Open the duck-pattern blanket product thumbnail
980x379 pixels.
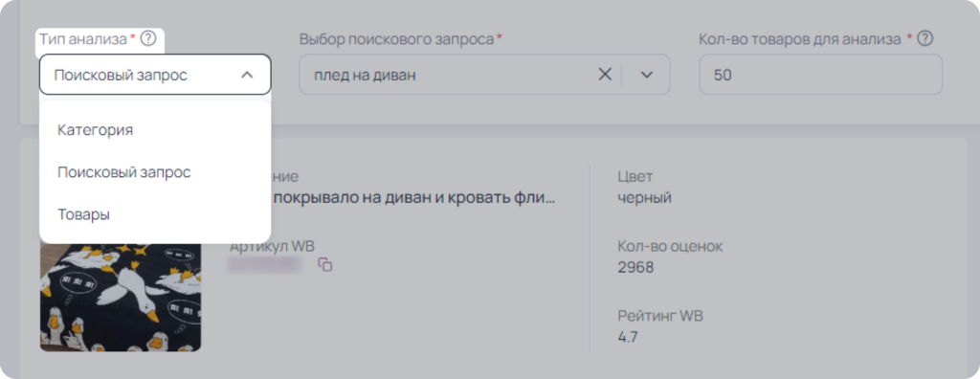point(121,297)
